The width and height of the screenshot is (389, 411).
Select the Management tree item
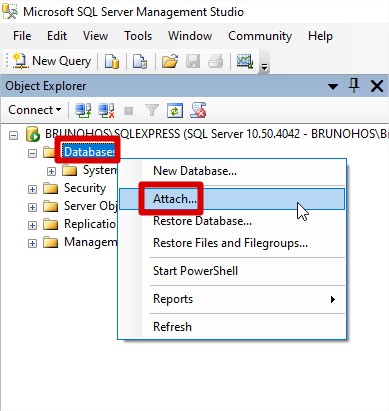click(90, 242)
